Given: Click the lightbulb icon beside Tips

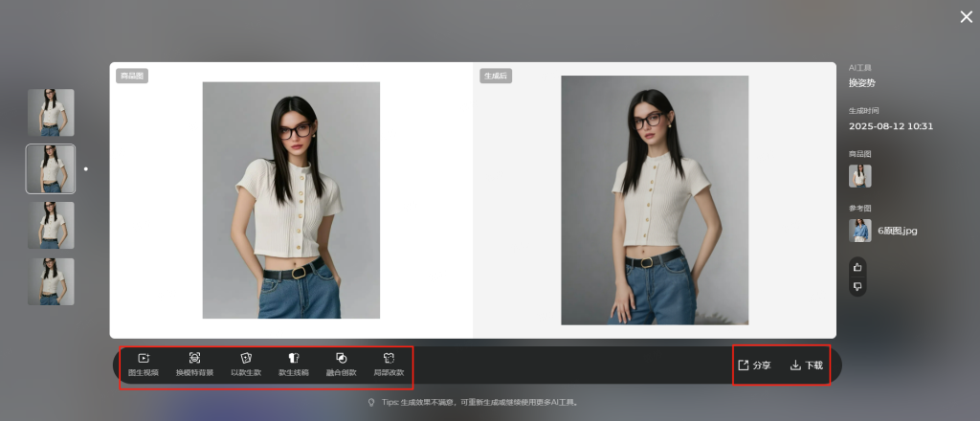Looking at the screenshot, I should pyautogui.click(x=371, y=402).
